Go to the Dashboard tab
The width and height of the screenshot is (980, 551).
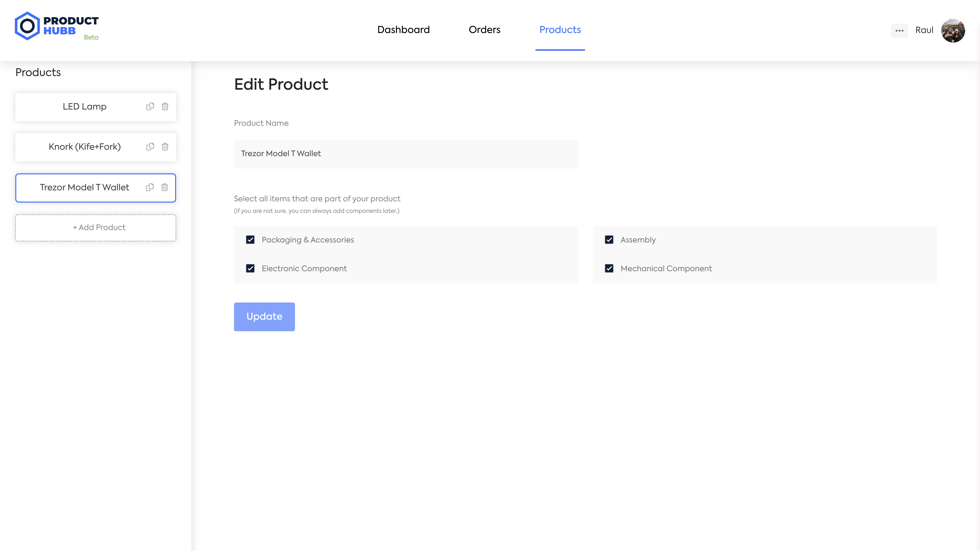click(x=403, y=30)
